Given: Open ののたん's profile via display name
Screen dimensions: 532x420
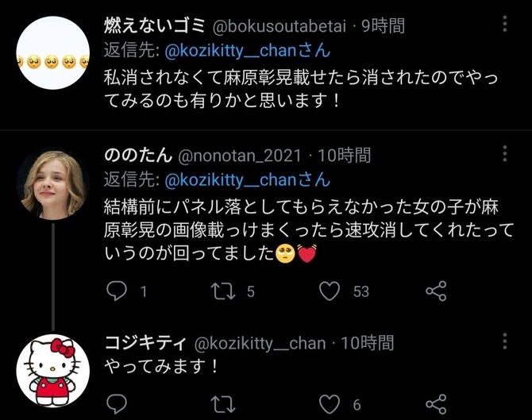Looking at the screenshot, I should (138, 156).
